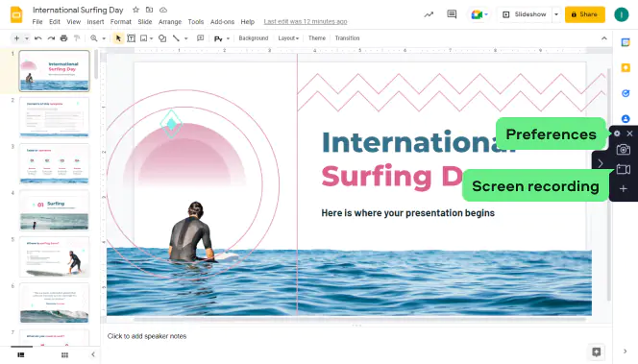Select slide 4 Surfing thumbnail
Image resolution: width=638 pixels, height=364 pixels.
click(54, 210)
